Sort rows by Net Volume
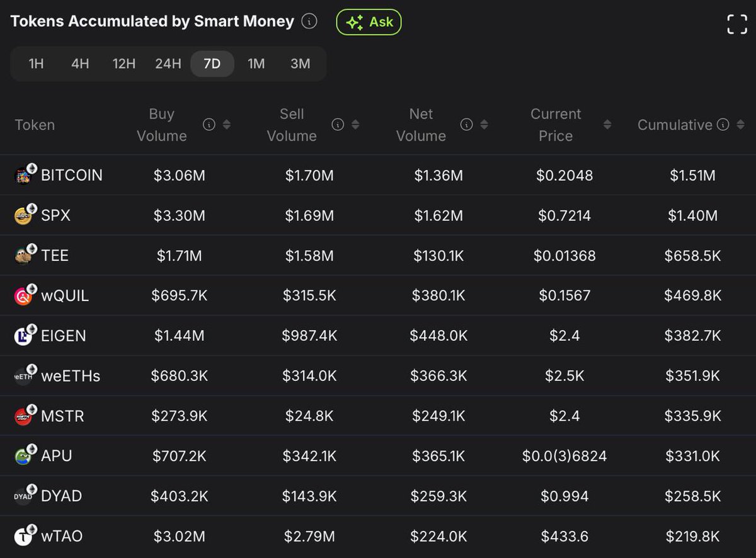The width and height of the screenshot is (756, 558). (483, 125)
